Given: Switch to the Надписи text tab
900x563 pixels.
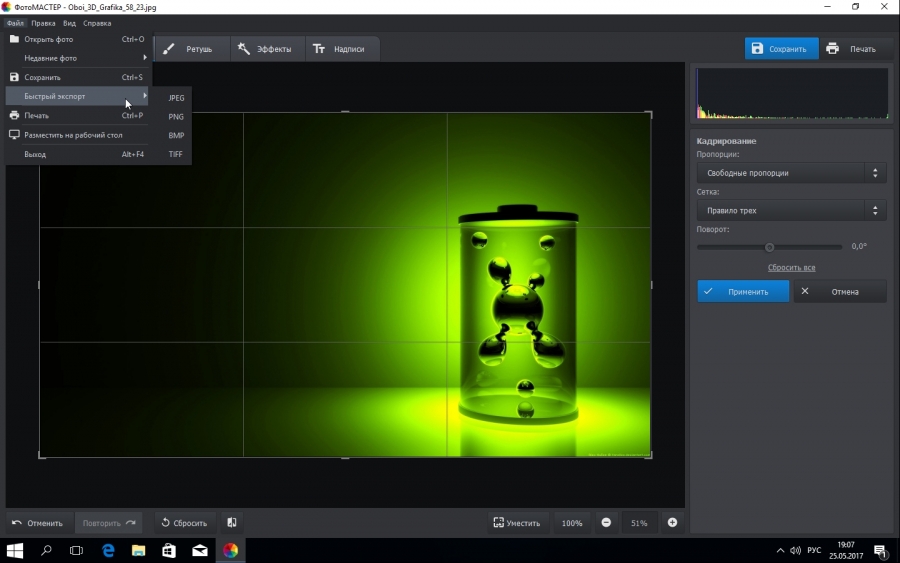Looking at the screenshot, I should [339, 48].
